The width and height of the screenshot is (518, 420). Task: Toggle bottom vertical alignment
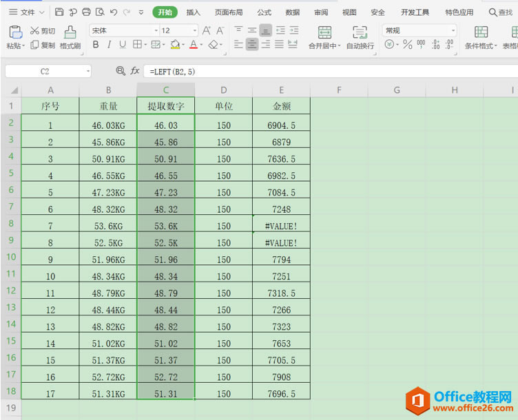pos(266,30)
